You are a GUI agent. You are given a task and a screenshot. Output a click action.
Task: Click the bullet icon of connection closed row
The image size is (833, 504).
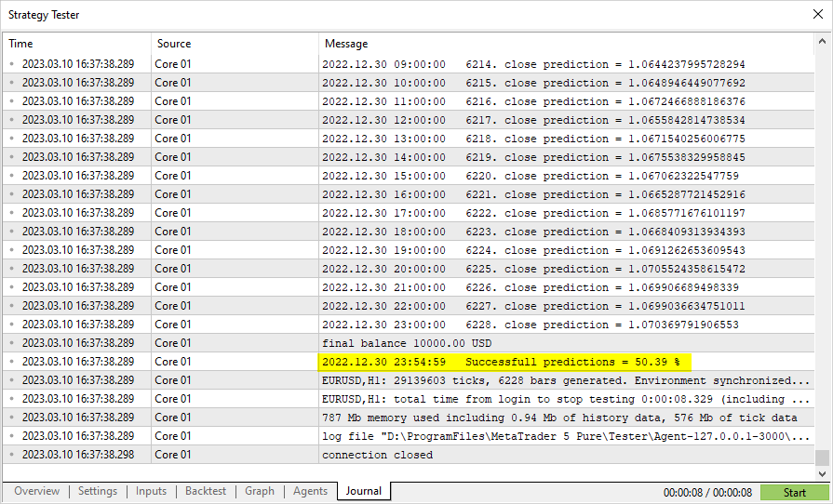point(12,455)
